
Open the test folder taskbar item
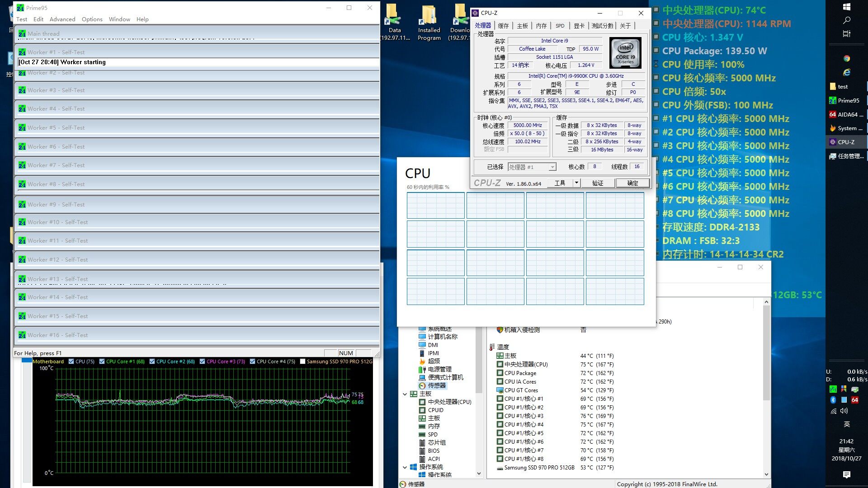[x=846, y=87]
